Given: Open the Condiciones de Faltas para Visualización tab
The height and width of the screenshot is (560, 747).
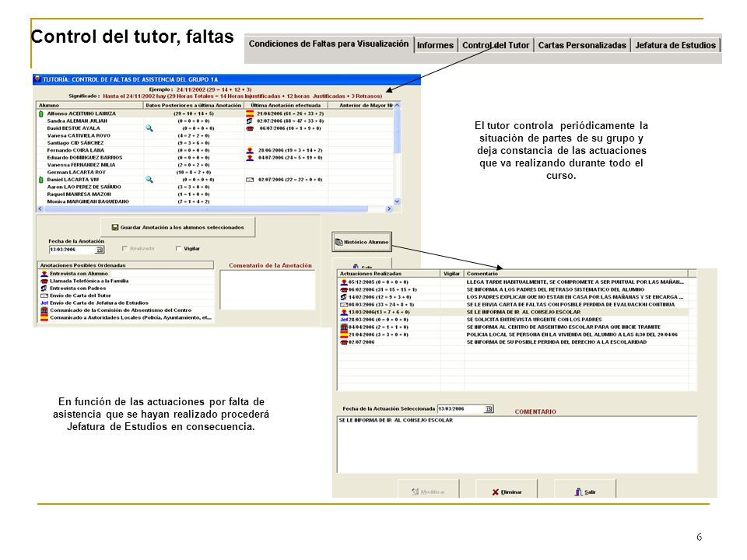Looking at the screenshot, I should pos(328,44).
